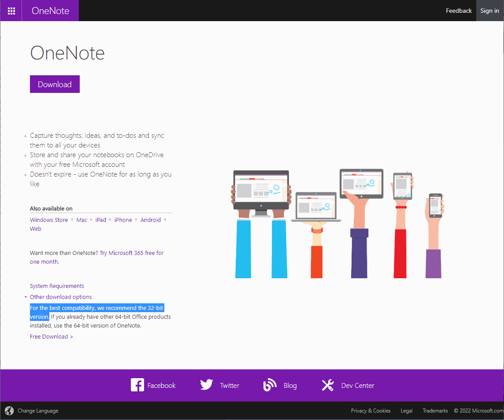Click the © 2022 Microsoft.com copyright text

[478, 411]
